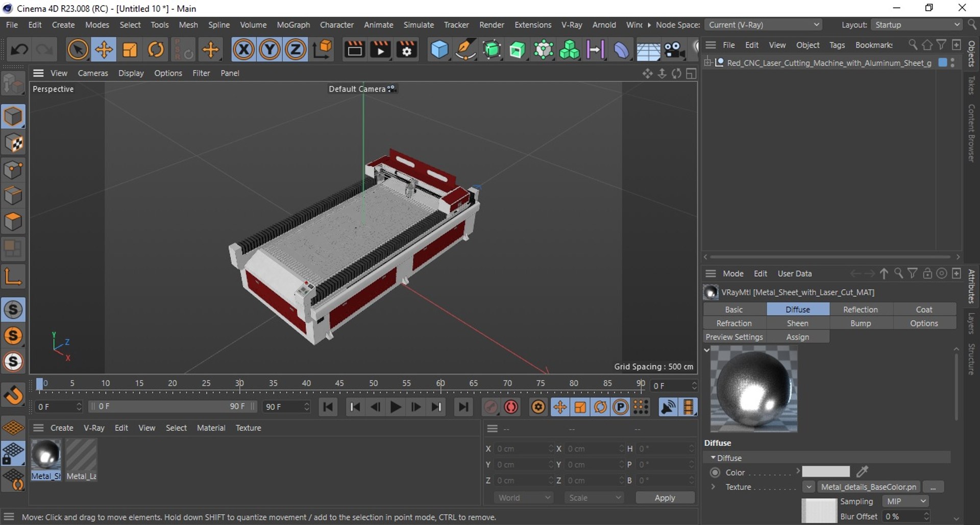
Task: Click Render to Picture Viewer icon
Action: pyautogui.click(x=381, y=50)
